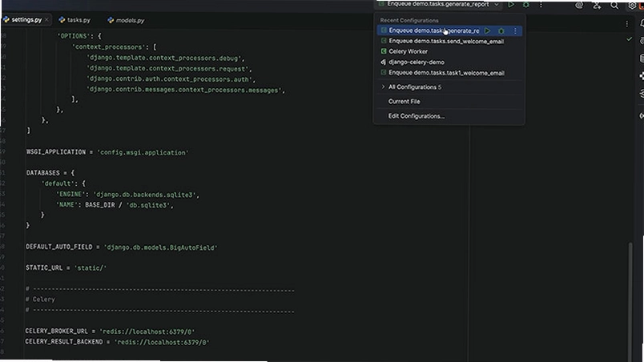Click the '# Celery' comment line

[x=40, y=300]
